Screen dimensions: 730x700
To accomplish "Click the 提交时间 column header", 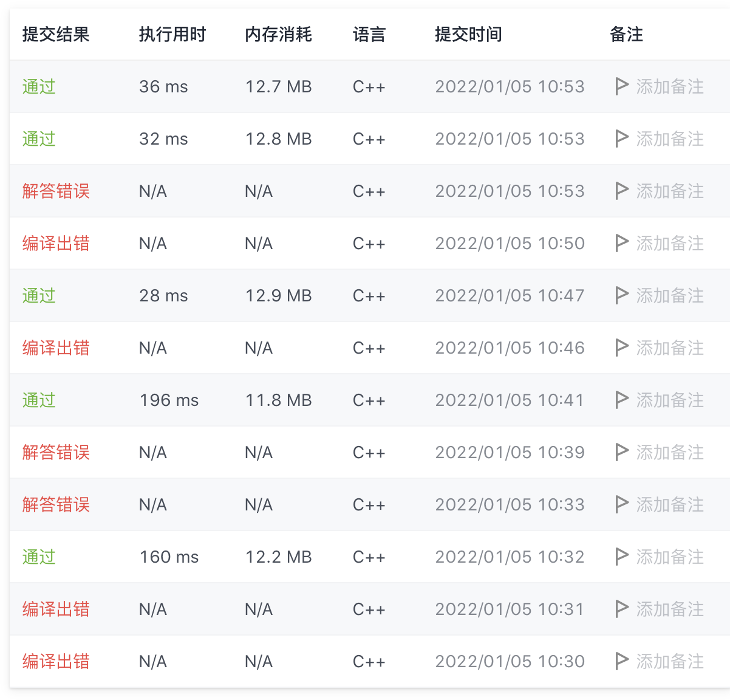I will (x=468, y=35).
